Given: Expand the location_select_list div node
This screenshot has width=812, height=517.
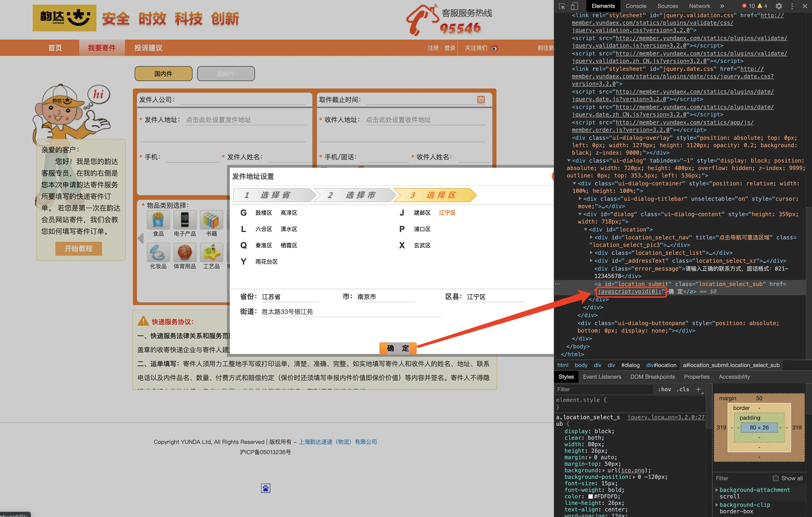Looking at the screenshot, I should point(591,253).
